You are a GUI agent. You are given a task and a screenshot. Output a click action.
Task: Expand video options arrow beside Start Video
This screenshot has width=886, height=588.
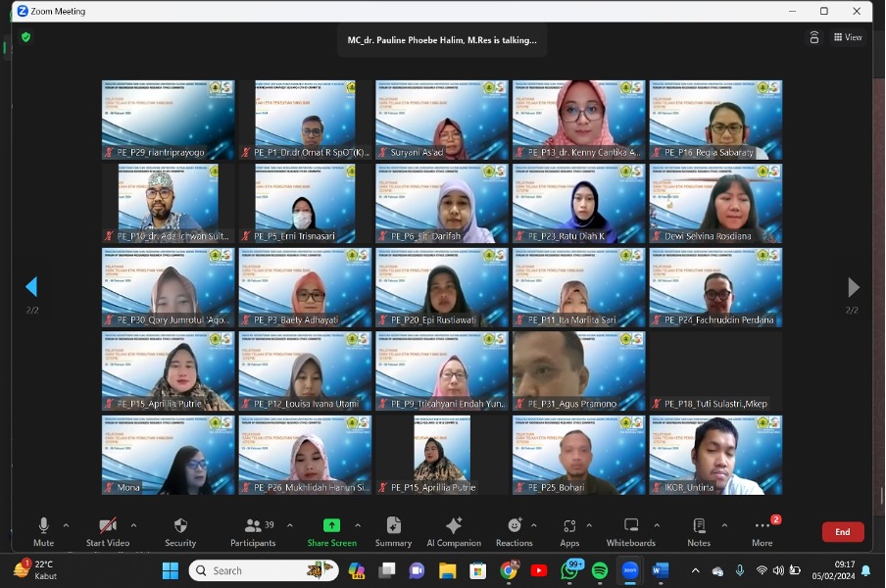click(x=133, y=525)
